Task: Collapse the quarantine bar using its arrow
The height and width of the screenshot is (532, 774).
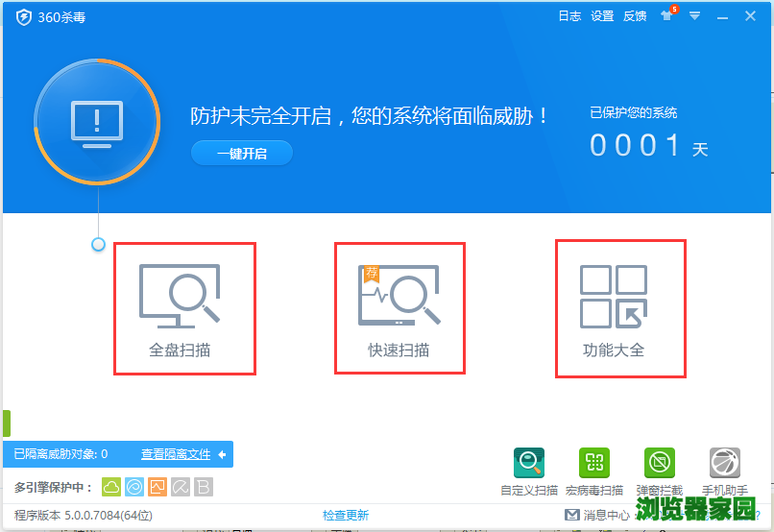Action: pyautogui.click(x=222, y=454)
